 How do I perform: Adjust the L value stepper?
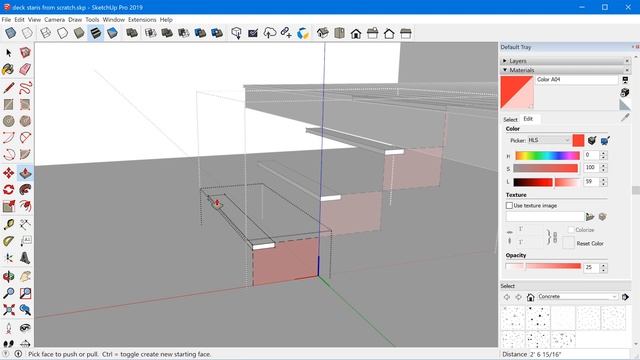coord(604,182)
